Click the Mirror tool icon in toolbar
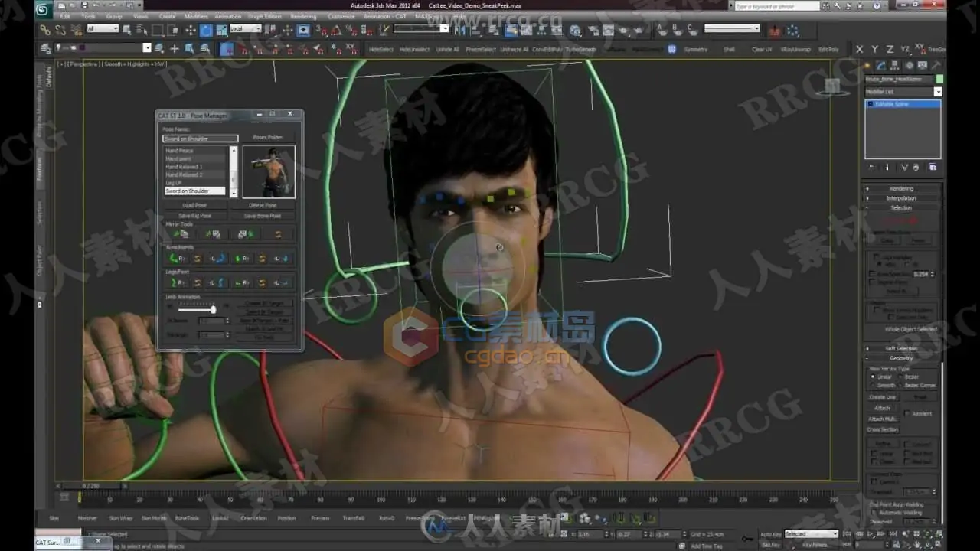 pyautogui.click(x=460, y=30)
